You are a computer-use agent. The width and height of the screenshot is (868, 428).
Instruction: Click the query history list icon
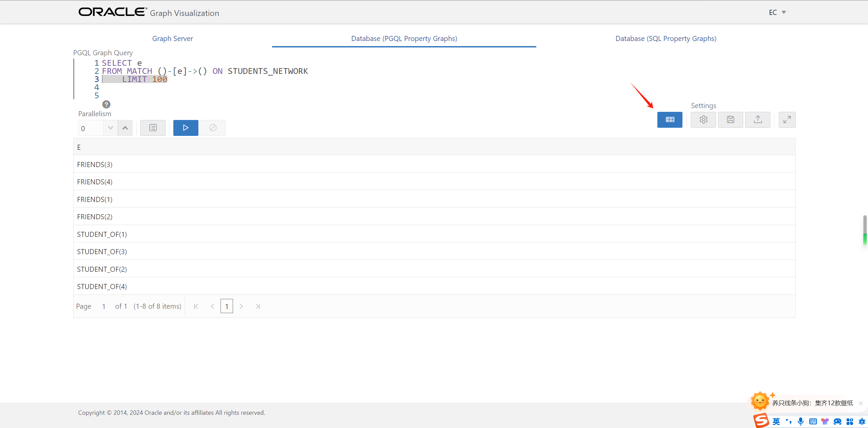point(153,128)
